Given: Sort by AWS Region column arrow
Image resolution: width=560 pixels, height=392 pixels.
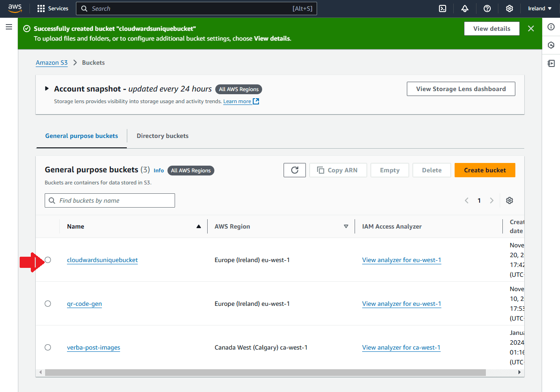Looking at the screenshot, I should [x=346, y=226].
